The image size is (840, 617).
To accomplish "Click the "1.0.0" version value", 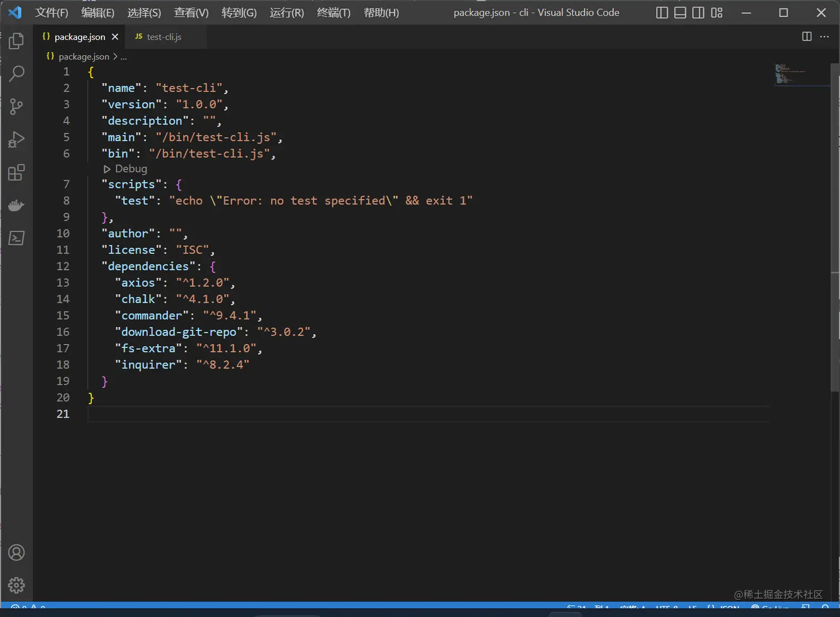I will coord(199,104).
